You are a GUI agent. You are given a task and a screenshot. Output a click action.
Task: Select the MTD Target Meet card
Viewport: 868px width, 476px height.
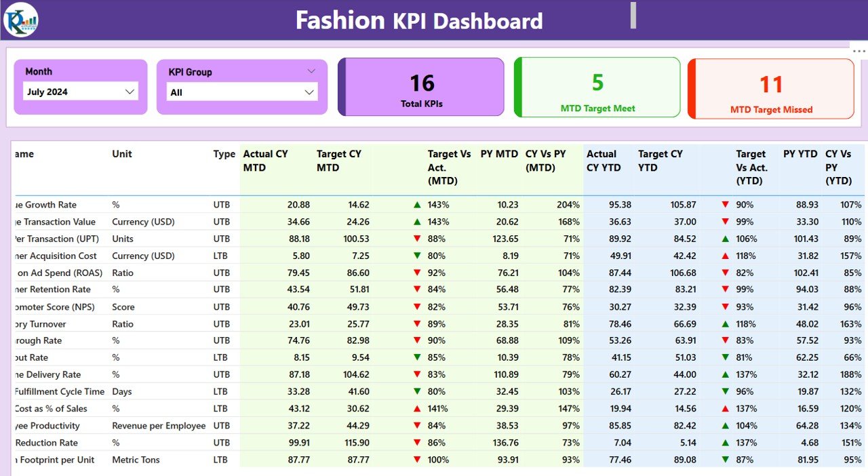point(597,87)
